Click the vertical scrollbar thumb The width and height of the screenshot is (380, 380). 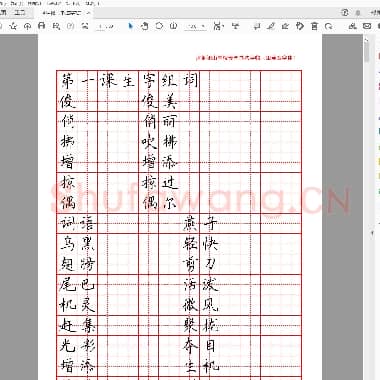coord(367,51)
